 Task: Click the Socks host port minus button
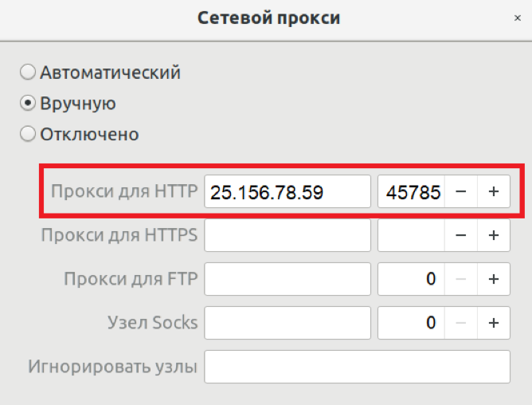click(461, 323)
